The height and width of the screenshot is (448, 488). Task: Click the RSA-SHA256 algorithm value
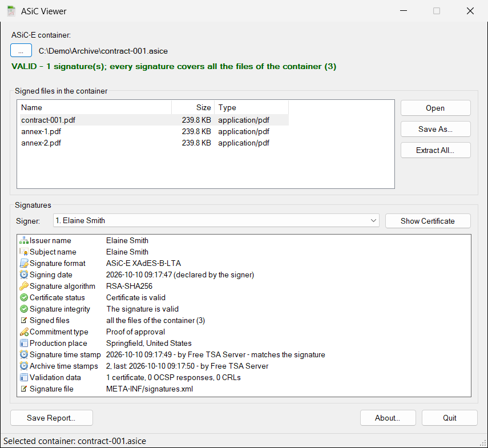point(129,286)
